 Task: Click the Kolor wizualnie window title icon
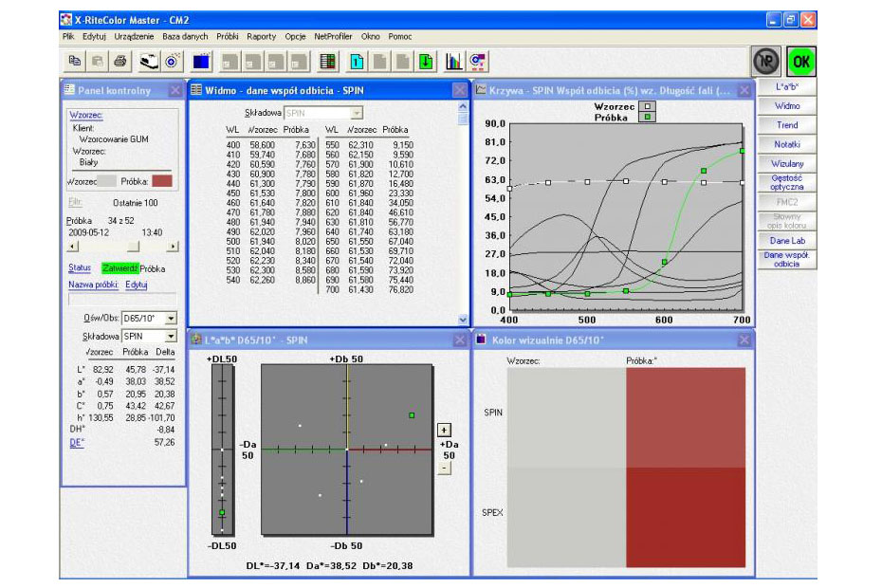[x=482, y=340]
